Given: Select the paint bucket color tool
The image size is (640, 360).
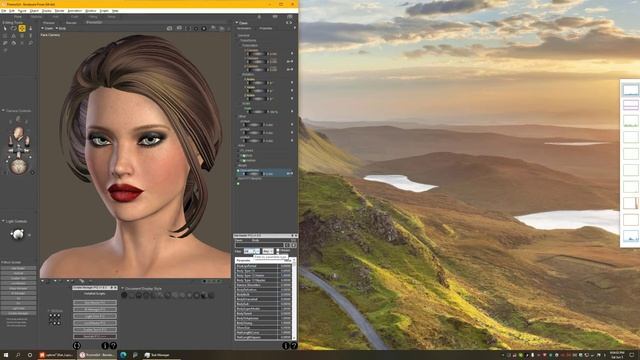Looking at the screenshot, I should pos(13,43).
